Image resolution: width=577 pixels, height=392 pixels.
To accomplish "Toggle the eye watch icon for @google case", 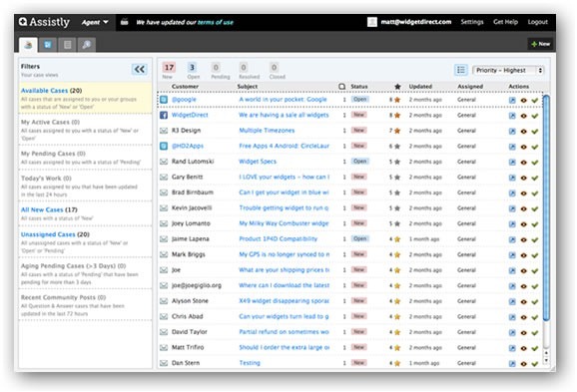I will coord(524,100).
